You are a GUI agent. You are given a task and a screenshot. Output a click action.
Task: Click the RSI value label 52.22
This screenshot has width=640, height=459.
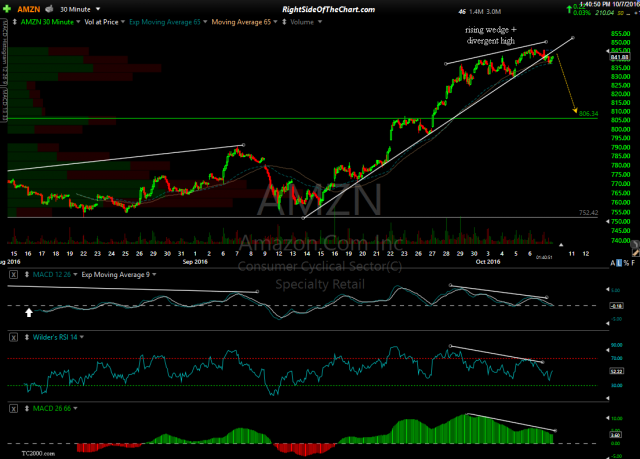[616, 371]
